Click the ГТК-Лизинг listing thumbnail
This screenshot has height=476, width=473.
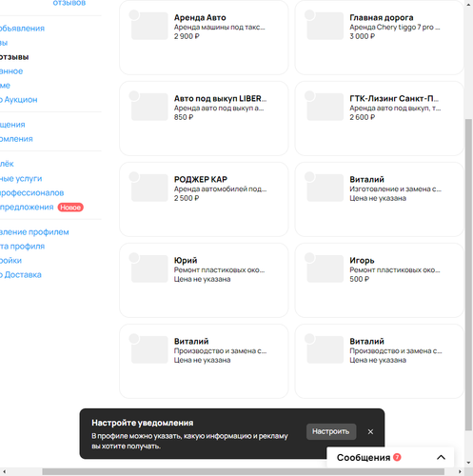click(325, 107)
